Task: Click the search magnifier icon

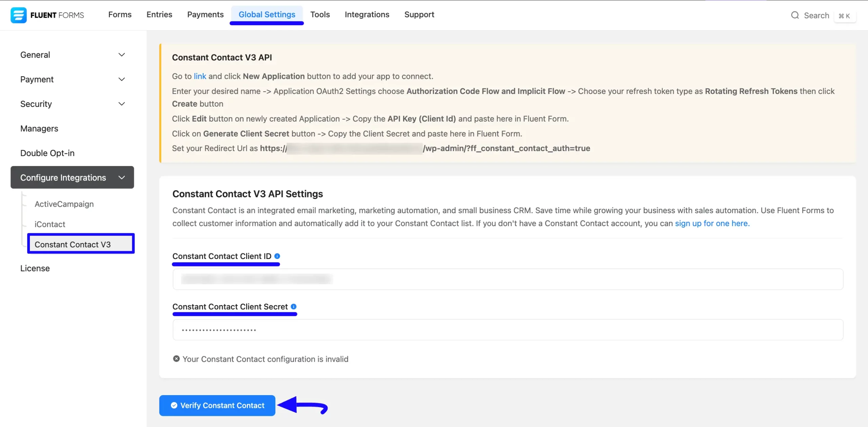Action: (x=795, y=15)
